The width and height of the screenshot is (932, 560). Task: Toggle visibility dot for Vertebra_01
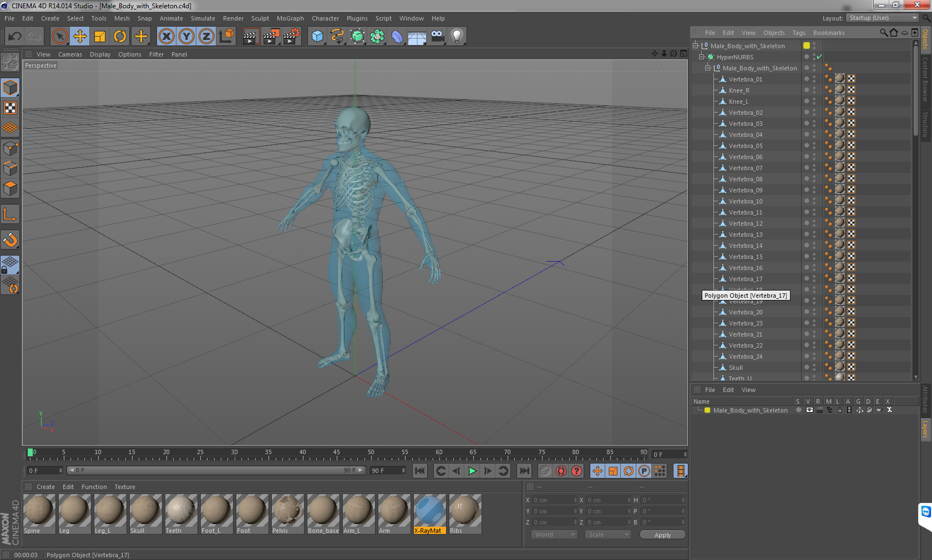coord(806,79)
